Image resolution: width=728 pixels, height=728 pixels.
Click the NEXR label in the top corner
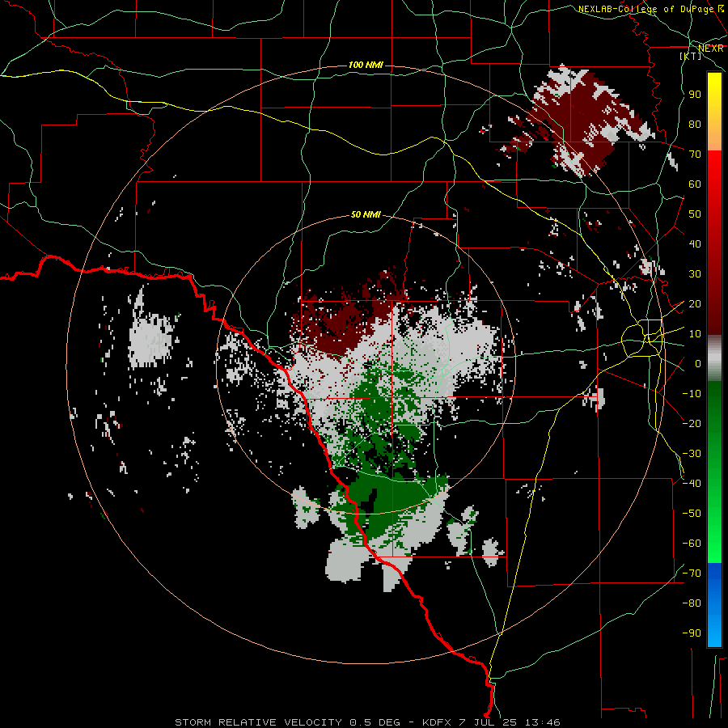coord(711,49)
